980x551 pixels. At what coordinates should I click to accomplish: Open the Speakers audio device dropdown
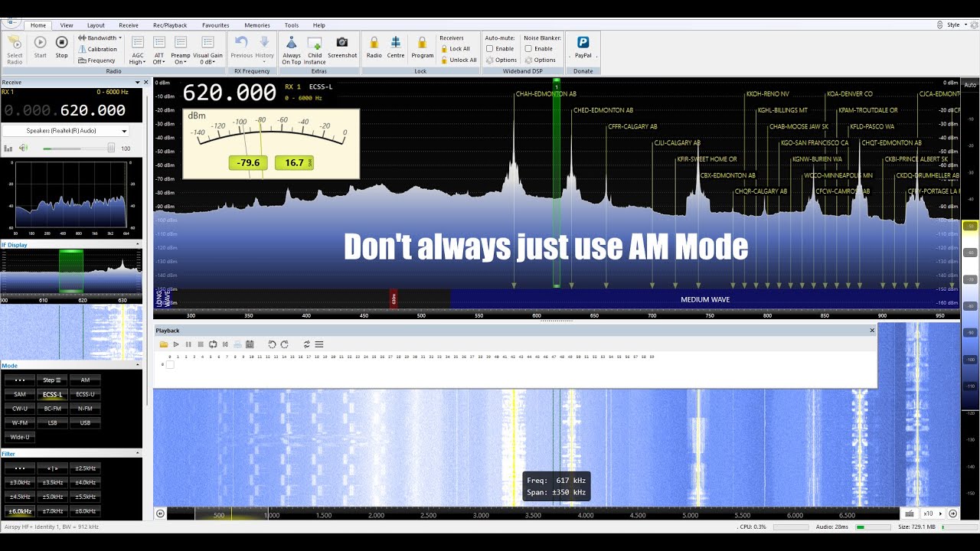[x=64, y=131]
